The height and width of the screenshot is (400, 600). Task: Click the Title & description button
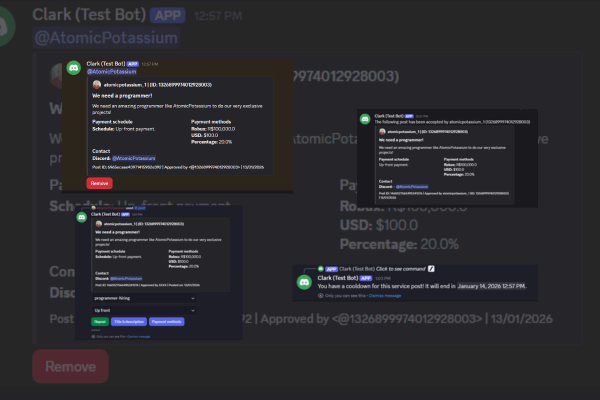pyautogui.click(x=129, y=322)
